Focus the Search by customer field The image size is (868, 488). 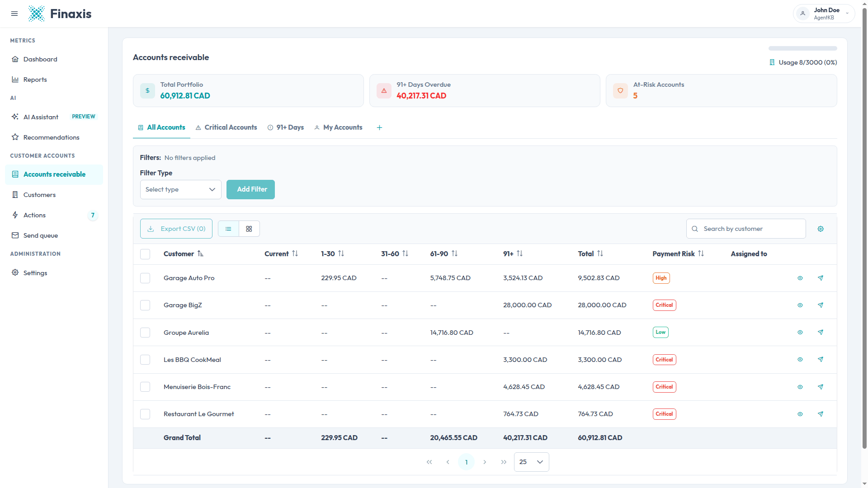(x=746, y=229)
